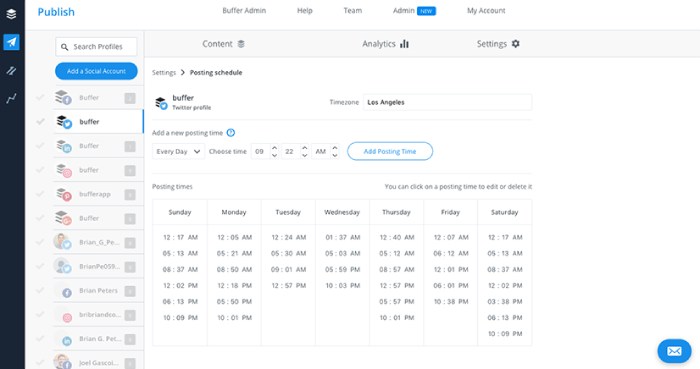Image resolution: width=700 pixels, height=369 pixels.
Task: Toggle checkmark beside Brian_G_Pe... profile
Action: 40,242
